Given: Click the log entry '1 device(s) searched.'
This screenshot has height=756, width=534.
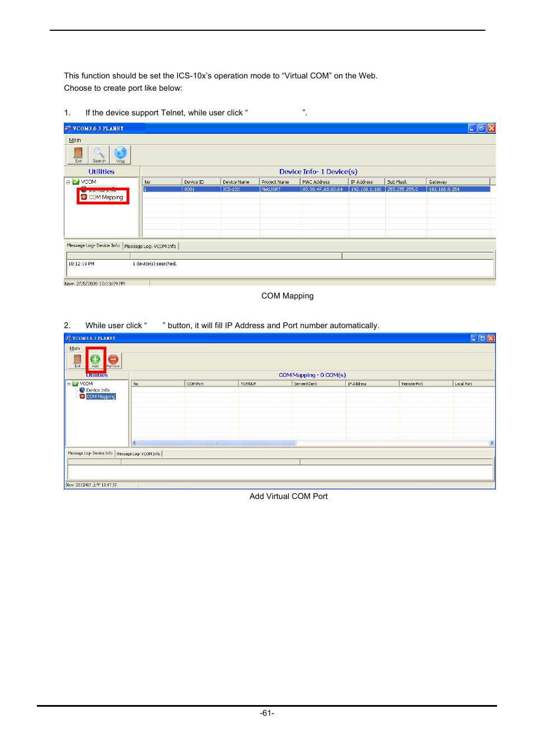Looking at the screenshot, I should (154, 264).
